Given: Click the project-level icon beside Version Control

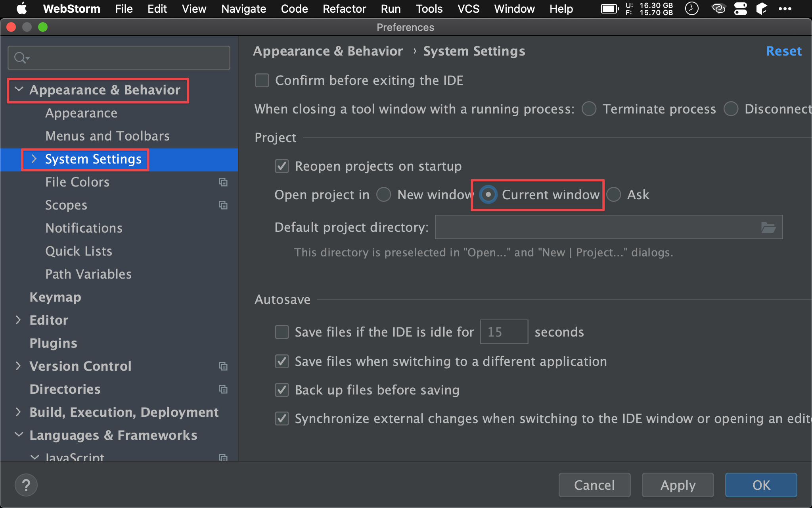Looking at the screenshot, I should coord(223,366).
